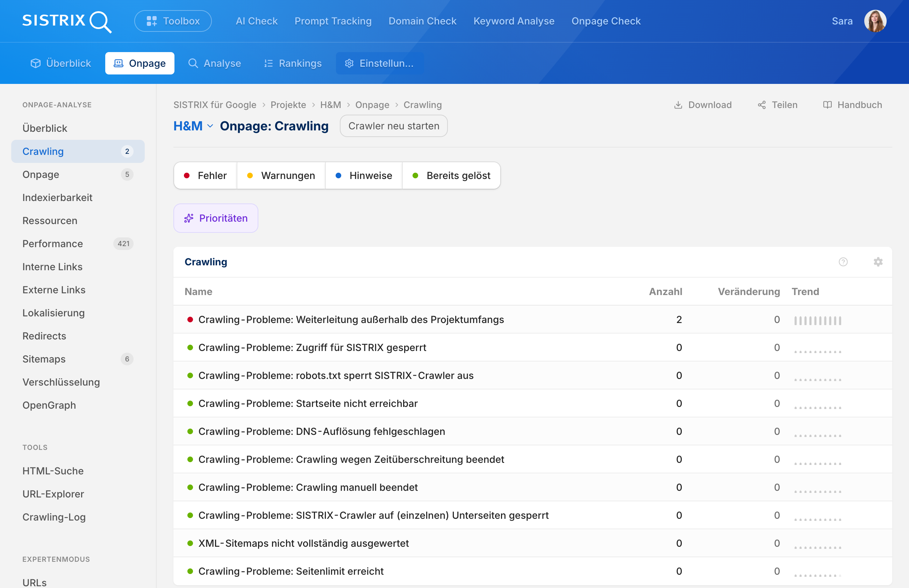Open Domain Check

click(x=422, y=21)
